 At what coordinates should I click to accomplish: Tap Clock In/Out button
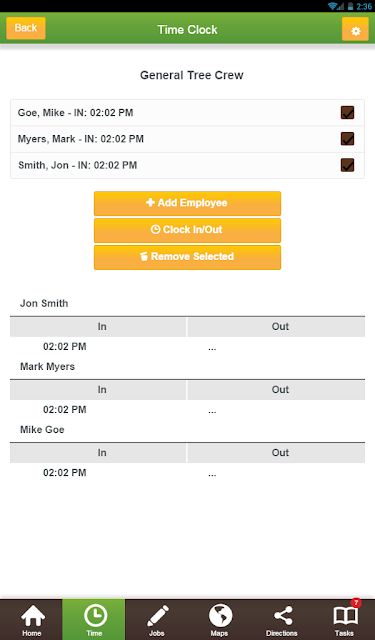pos(187,230)
